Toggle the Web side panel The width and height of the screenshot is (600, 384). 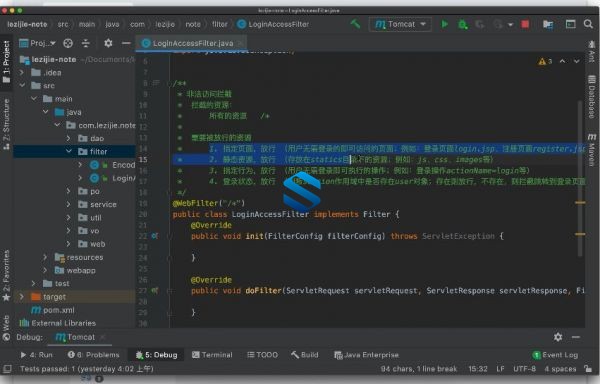pos(6,327)
